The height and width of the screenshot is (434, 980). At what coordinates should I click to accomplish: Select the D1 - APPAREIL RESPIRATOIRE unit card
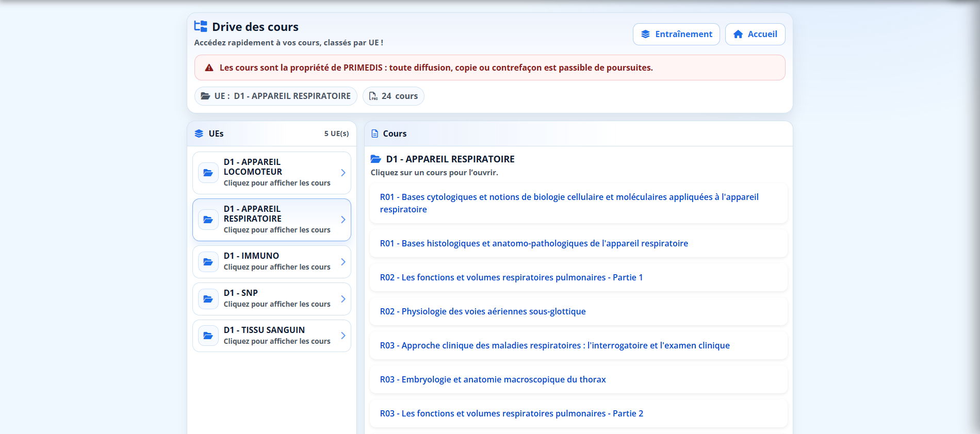(x=272, y=220)
